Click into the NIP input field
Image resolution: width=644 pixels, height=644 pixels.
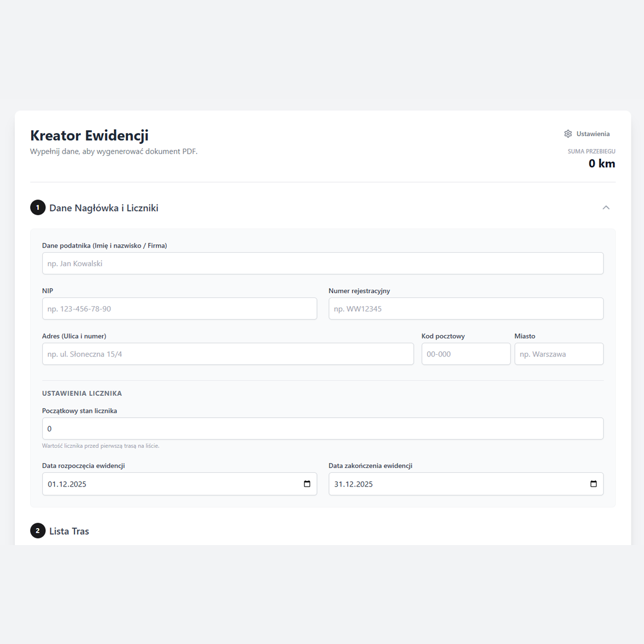click(x=179, y=309)
